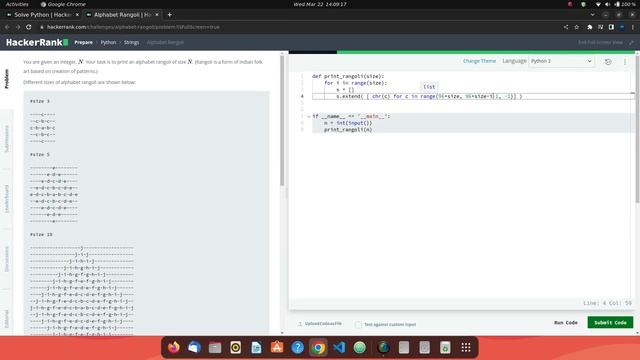Open editor settings three-dot icon

pyautogui.click(x=624, y=62)
